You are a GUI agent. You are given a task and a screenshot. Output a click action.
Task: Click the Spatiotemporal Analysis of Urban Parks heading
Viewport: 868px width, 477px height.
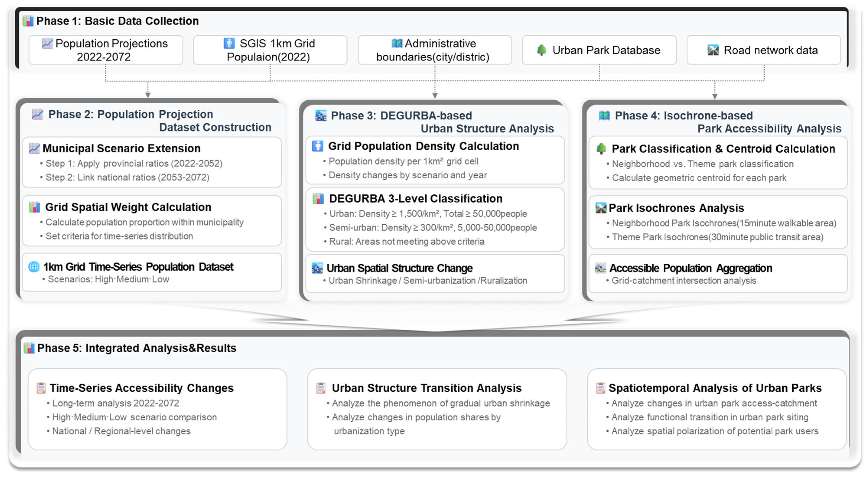[x=715, y=388]
